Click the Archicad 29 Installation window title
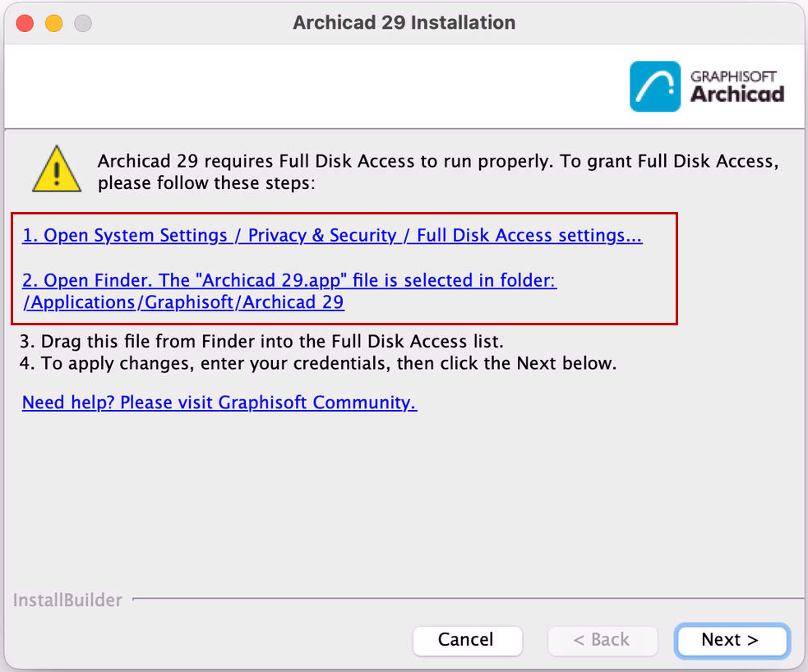This screenshot has height=672, width=808. click(404, 23)
